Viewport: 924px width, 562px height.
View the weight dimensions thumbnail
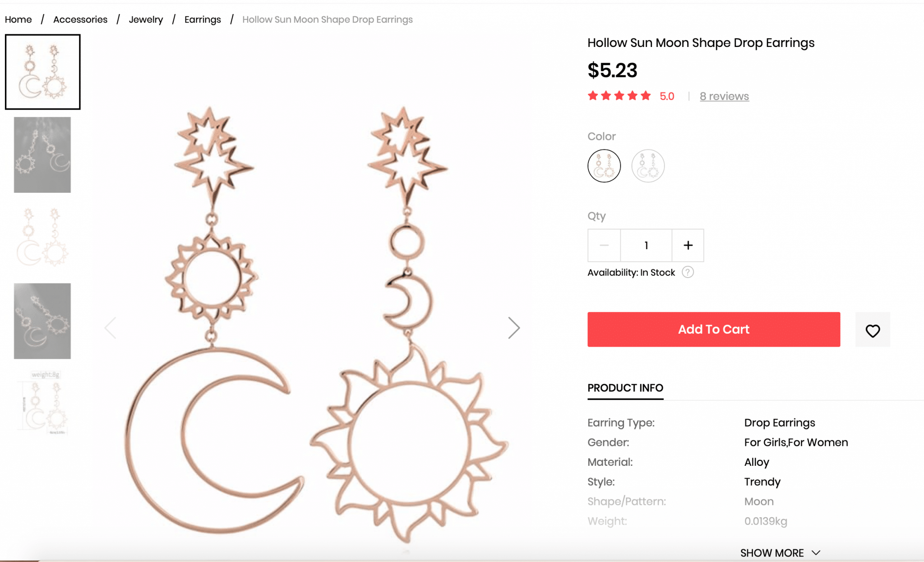tap(42, 403)
